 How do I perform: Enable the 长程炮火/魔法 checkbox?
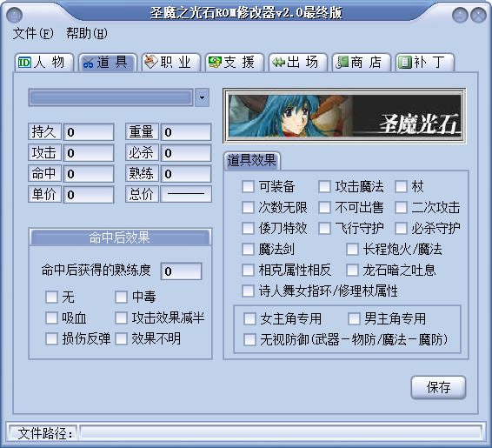(x=352, y=250)
